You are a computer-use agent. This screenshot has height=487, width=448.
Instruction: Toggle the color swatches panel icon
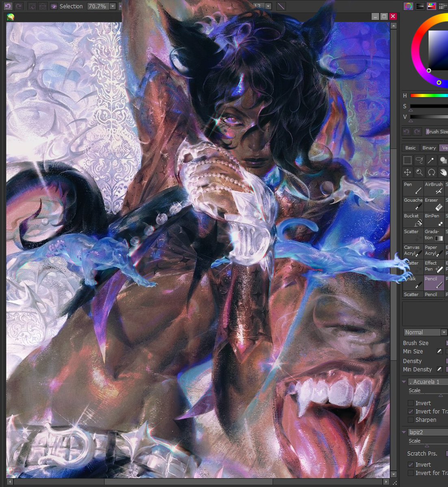431,6
